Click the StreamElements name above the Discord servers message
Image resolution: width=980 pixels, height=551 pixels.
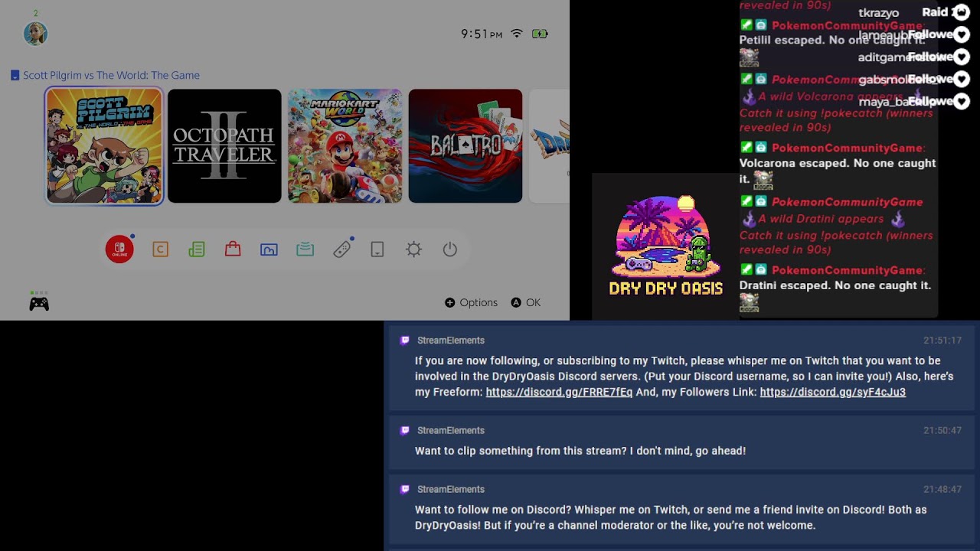451,341
